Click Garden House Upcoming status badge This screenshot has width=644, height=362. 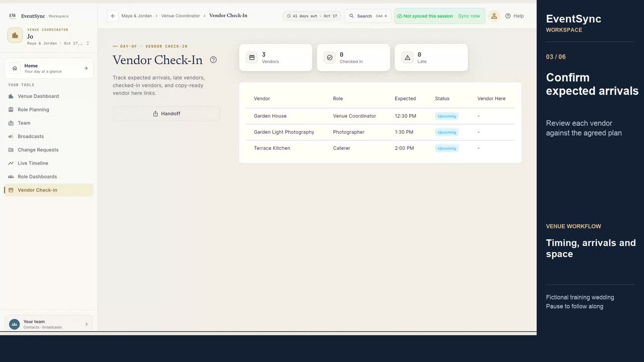(447, 116)
